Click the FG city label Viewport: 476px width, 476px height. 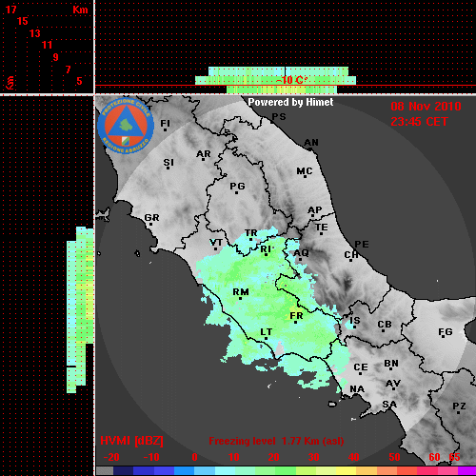[445, 332]
